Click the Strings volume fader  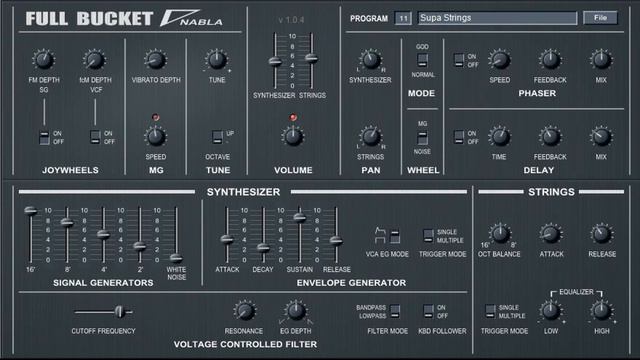coord(311,58)
